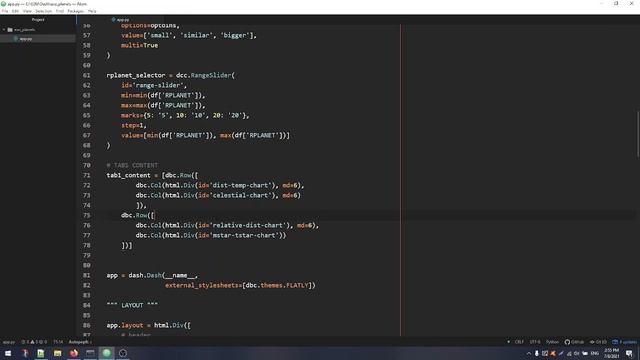Screen dimensions: 640x360
Task: Switch ENG input language indicator
Action: [595, 353]
